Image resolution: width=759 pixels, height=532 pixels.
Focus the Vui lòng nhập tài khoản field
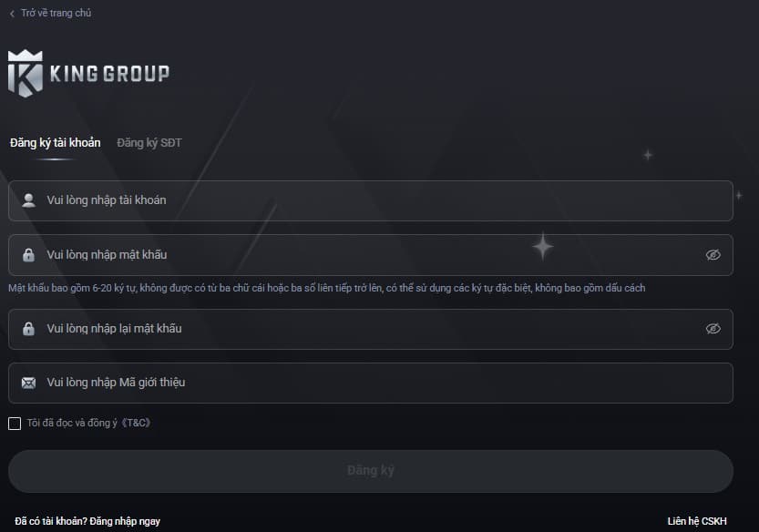click(x=371, y=201)
